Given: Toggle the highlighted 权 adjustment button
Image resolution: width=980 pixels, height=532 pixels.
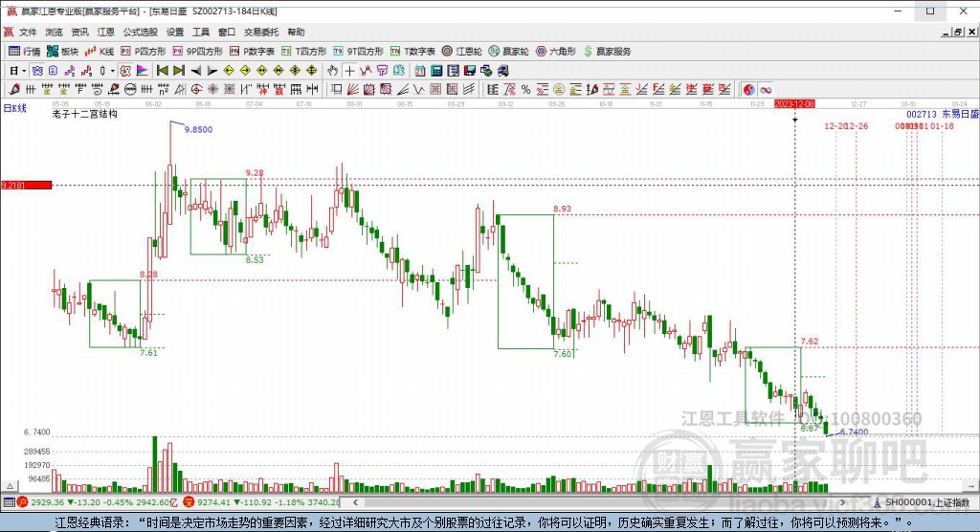Looking at the screenshot, I should point(125,71).
